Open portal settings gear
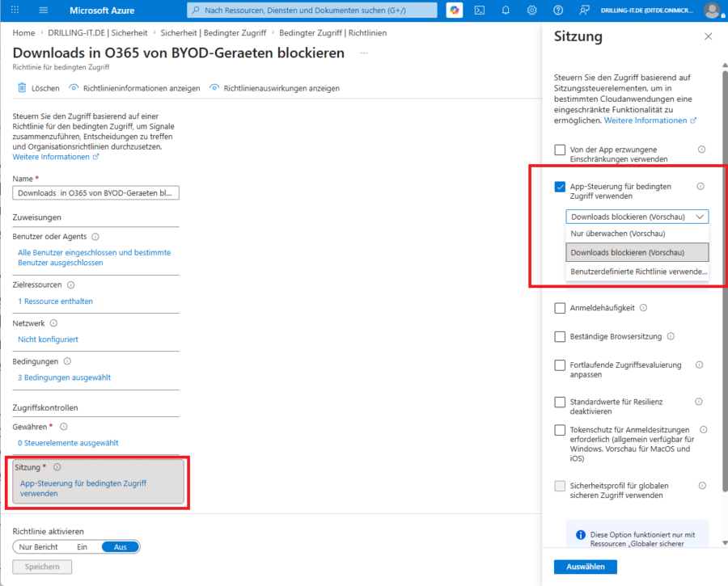Viewport: 728px width, 586px height. (x=531, y=10)
